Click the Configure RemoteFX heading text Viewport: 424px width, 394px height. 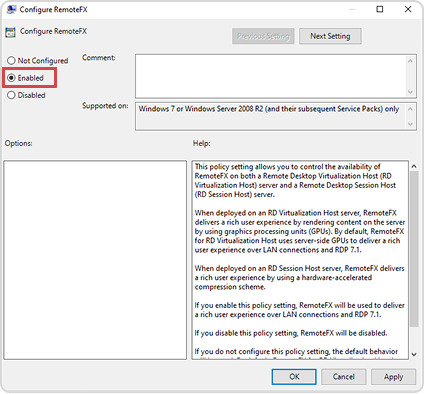pos(53,31)
